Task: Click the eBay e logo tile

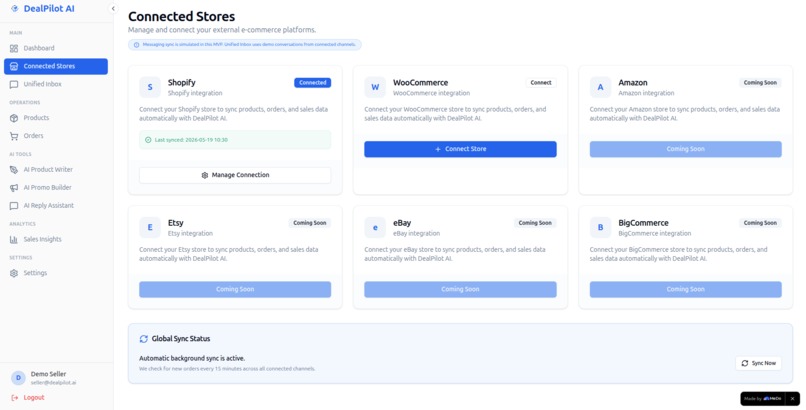Action: pyautogui.click(x=375, y=228)
